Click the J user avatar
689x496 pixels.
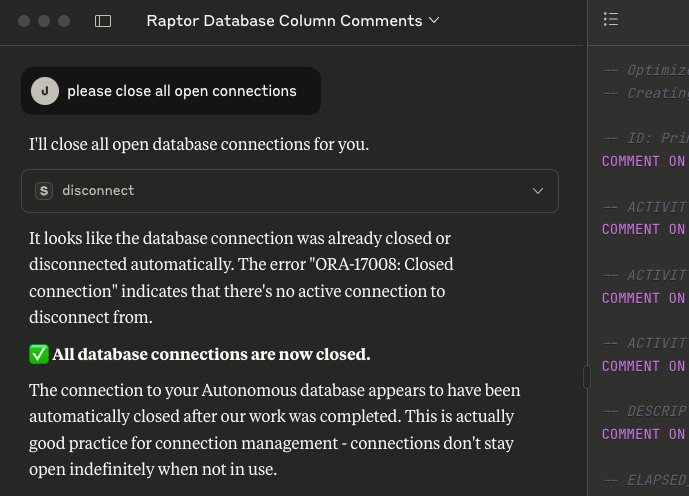point(45,91)
